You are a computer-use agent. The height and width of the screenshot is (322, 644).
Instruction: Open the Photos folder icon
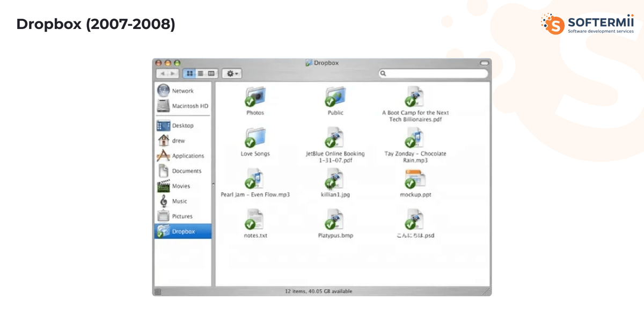click(x=255, y=97)
